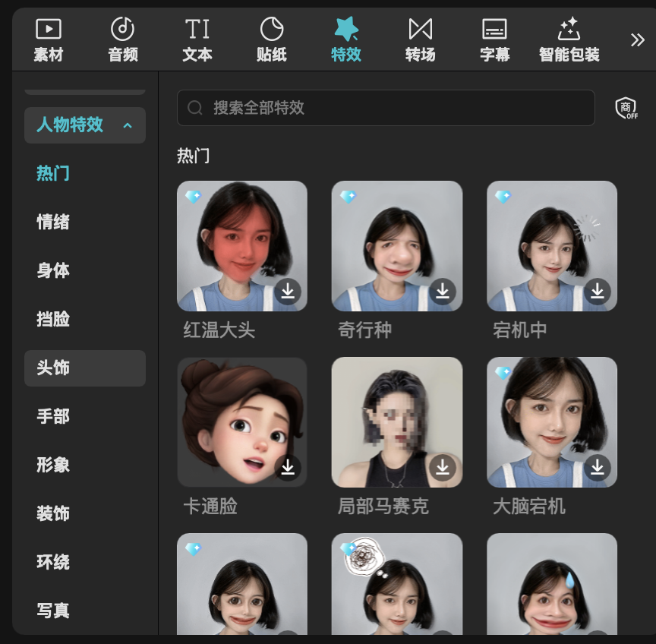Image resolution: width=656 pixels, height=644 pixels.
Task: Select the 手部 sidebar category
Action: [52, 416]
